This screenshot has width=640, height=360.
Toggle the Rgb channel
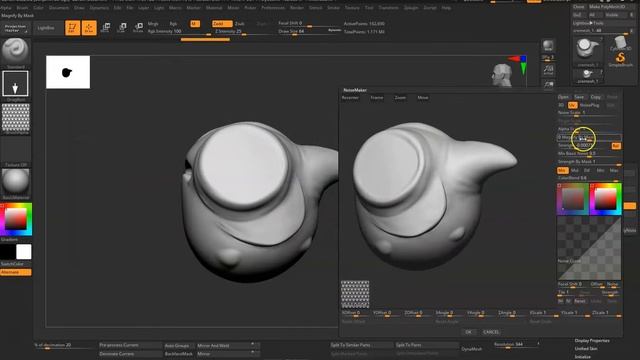[173, 24]
